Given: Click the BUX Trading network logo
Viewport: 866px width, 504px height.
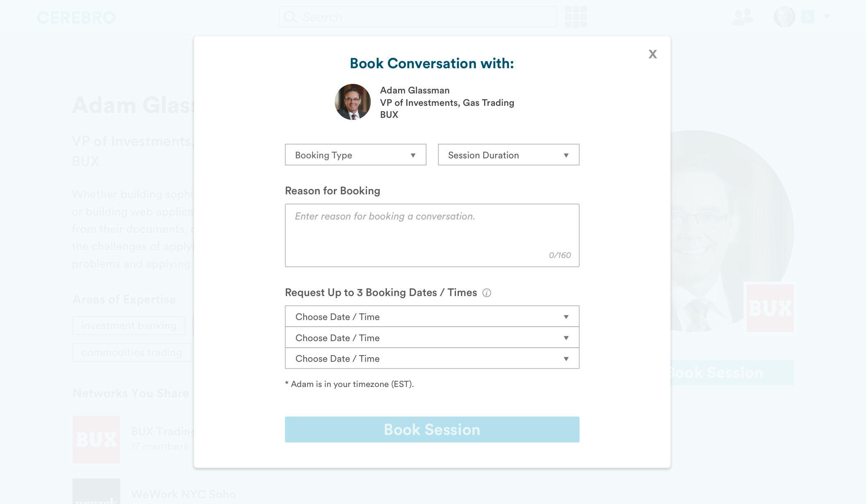Looking at the screenshot, I should click(96, 439).
